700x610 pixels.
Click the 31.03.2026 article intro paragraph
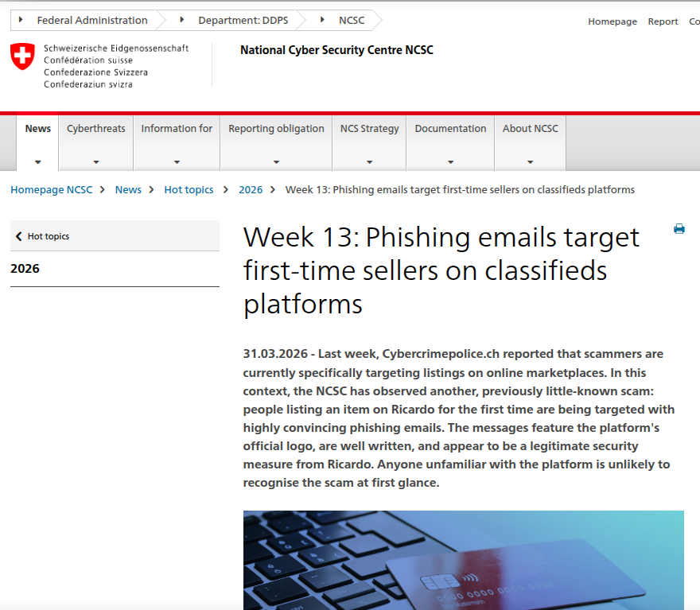coord(459,418)
